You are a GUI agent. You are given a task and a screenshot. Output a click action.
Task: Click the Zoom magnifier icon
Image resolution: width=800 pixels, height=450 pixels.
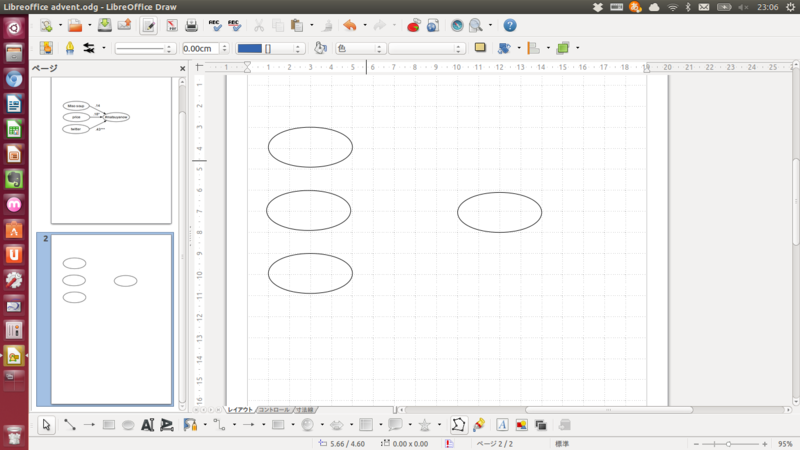click(x=476, y=25)
